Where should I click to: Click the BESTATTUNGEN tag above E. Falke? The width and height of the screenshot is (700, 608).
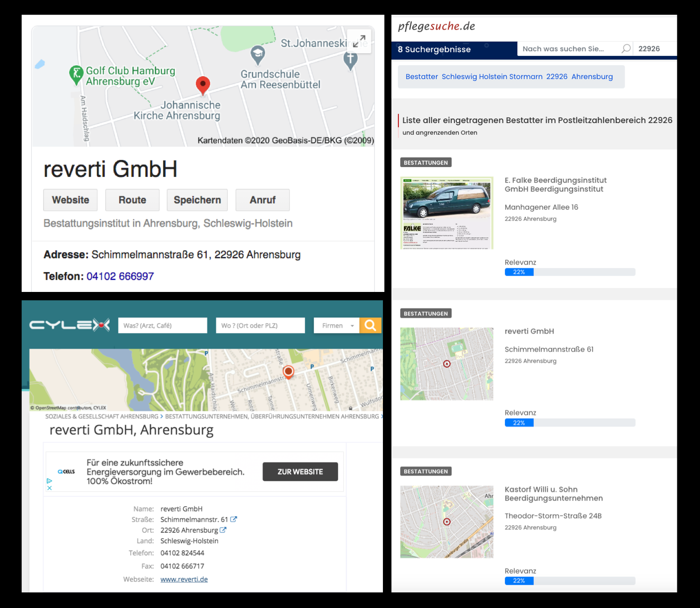[426, 162]
